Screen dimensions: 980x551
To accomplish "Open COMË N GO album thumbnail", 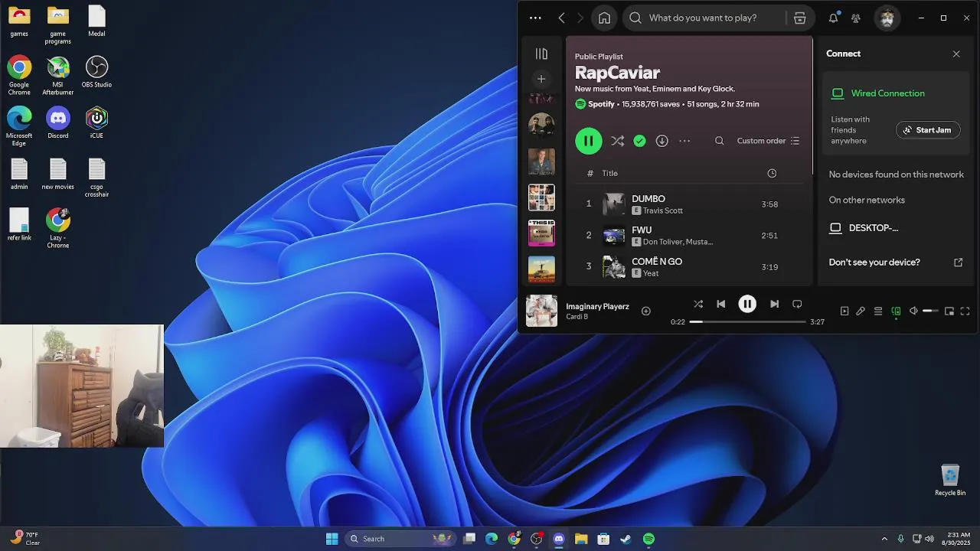I will click(614, 267).
